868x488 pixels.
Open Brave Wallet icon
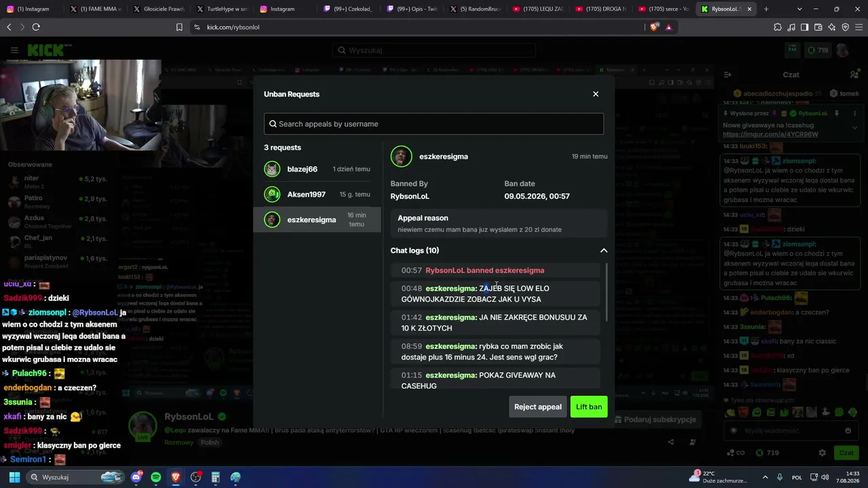click(818, 27)
